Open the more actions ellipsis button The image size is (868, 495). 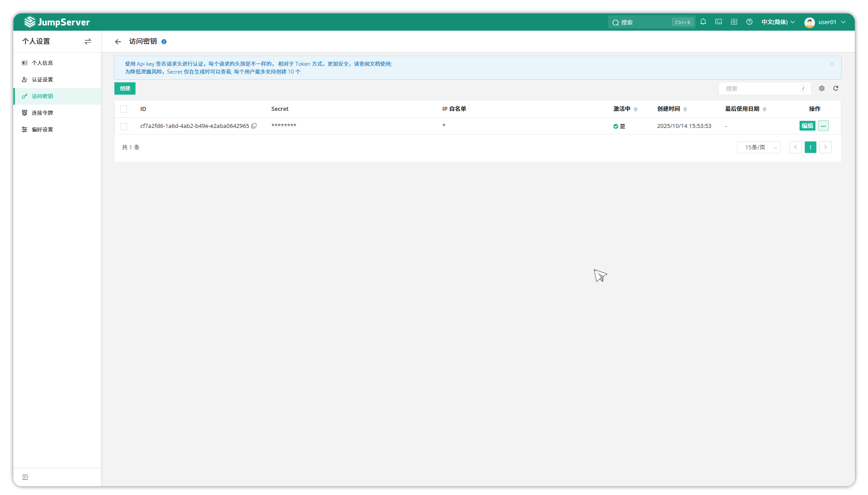(x=823, y=126)
